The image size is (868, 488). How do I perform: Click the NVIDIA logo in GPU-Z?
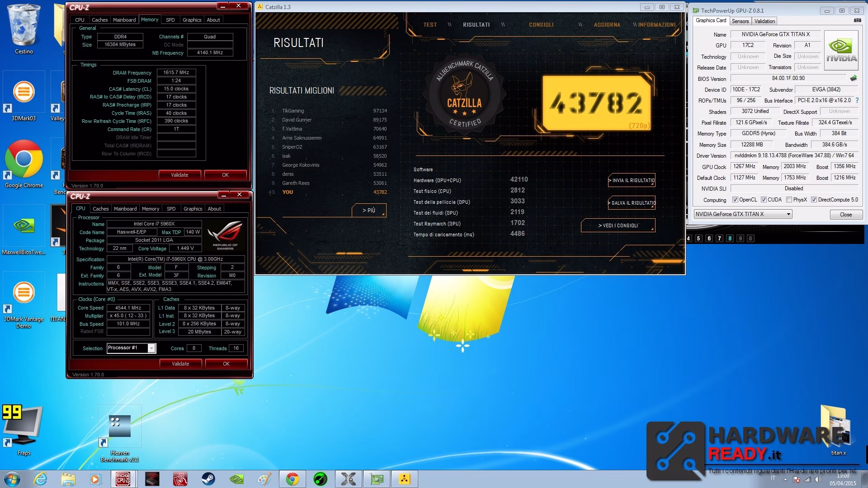841,50
